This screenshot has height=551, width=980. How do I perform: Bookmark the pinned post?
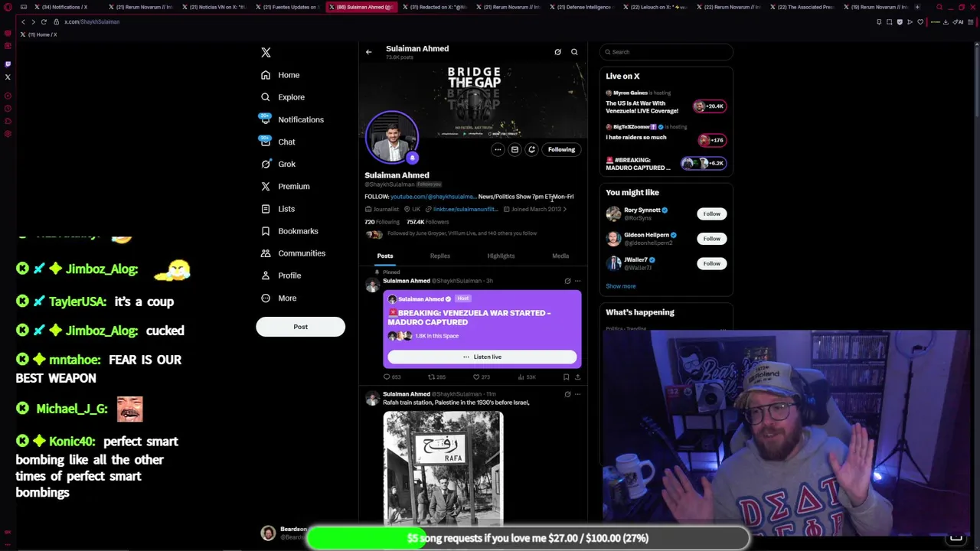566,377
